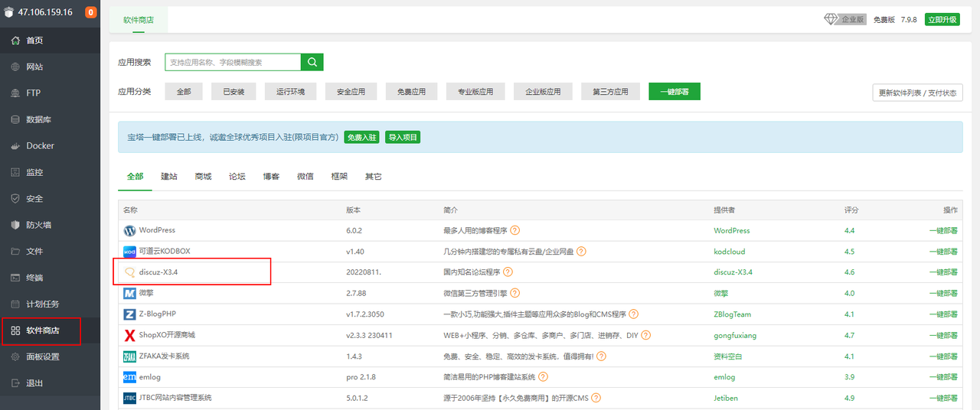The image size is (980, 410).
Task: Click 更新软件列表 / 支付状态 button
Action: [917, 93]
